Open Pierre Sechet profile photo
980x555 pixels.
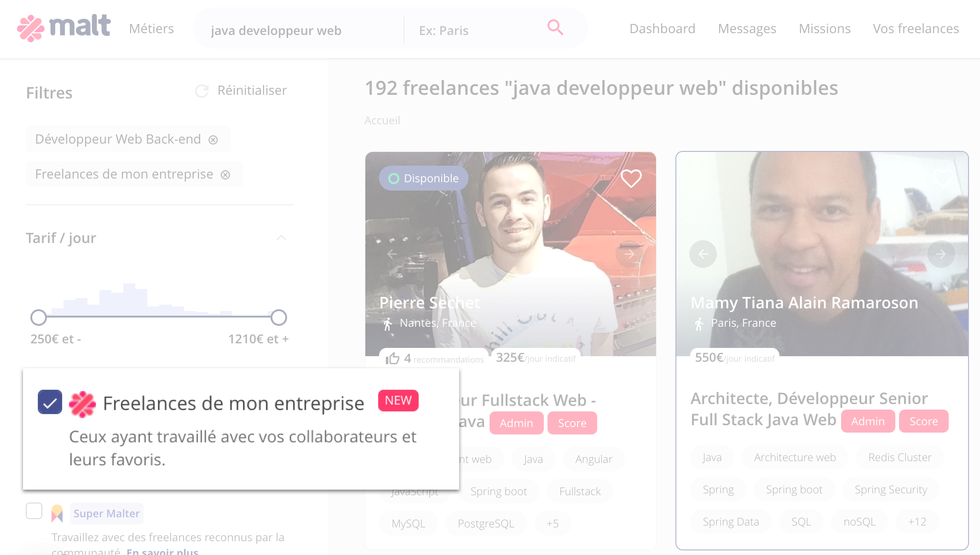pyautogui.click(x=510, y=254)
